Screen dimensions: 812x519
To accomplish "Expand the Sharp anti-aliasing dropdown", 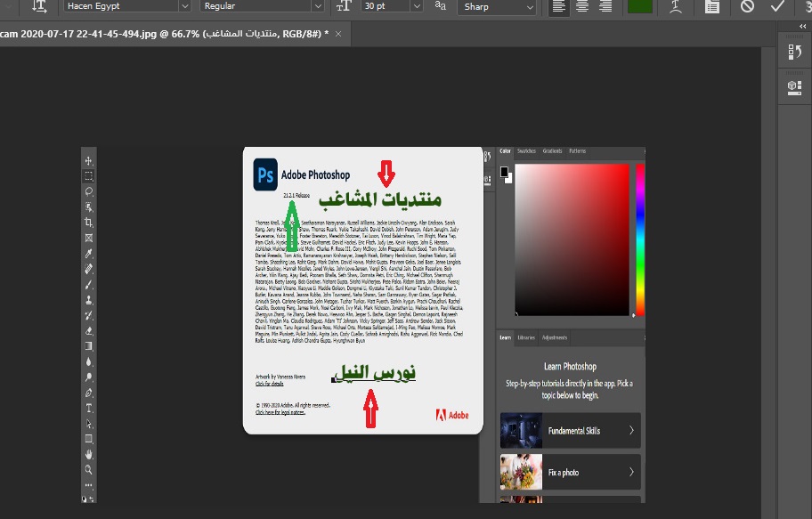I will pyautogui.click(x=530, y=6).
